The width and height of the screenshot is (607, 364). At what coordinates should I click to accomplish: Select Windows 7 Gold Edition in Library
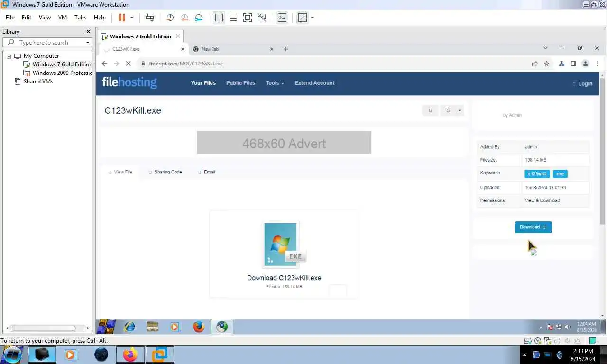(62, 64)
